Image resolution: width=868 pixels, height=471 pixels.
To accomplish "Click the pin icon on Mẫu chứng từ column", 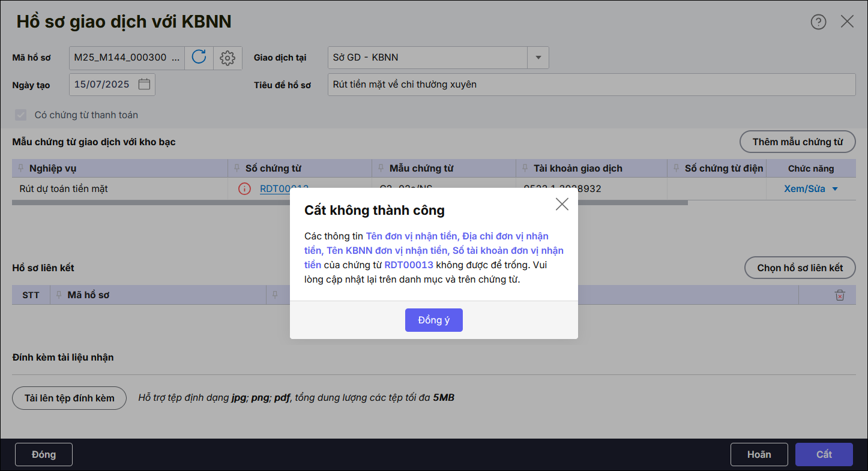I will (x=381, y=169).
